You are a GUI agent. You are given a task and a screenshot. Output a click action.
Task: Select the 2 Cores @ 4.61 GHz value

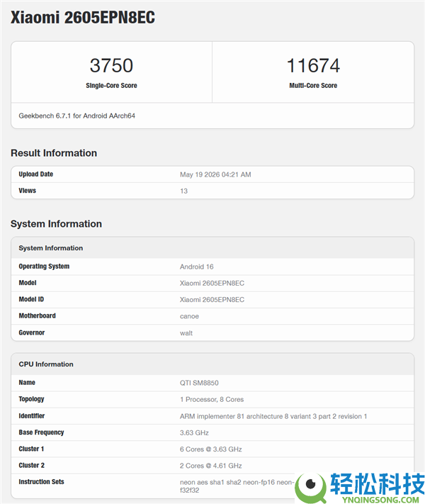pyautogui.click(x=211, y=466)
